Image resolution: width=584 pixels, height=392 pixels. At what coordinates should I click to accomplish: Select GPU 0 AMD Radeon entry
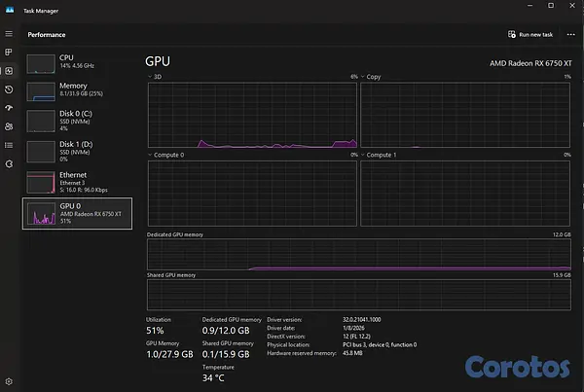(77, 213)
